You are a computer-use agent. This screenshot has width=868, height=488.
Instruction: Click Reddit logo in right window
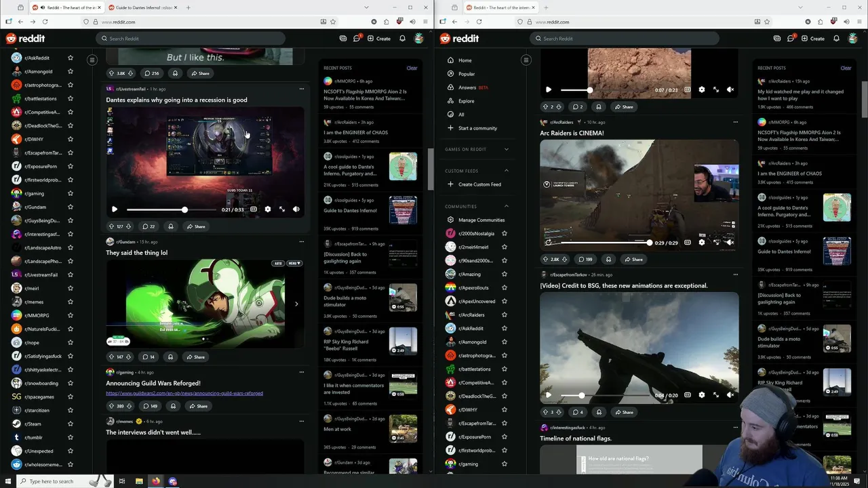(460, 39)
